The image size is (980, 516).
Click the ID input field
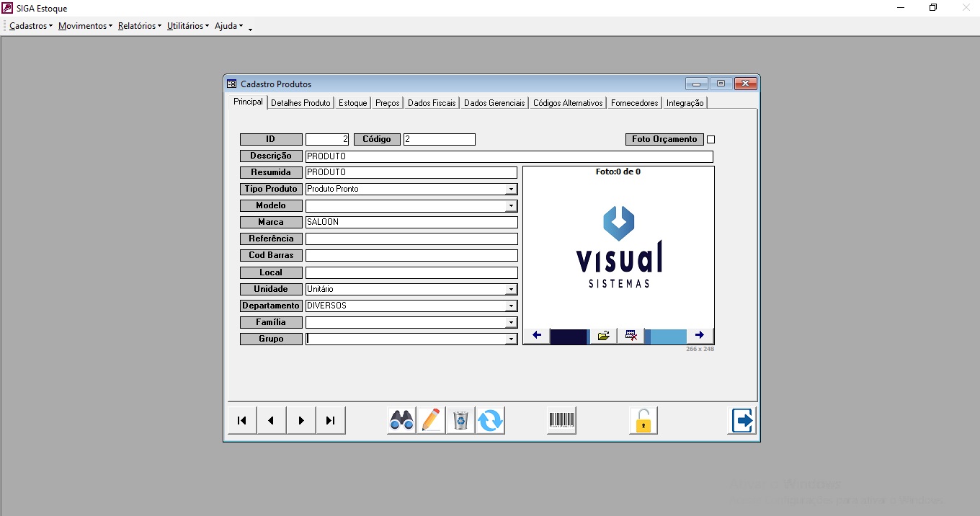tap(327, 140)
